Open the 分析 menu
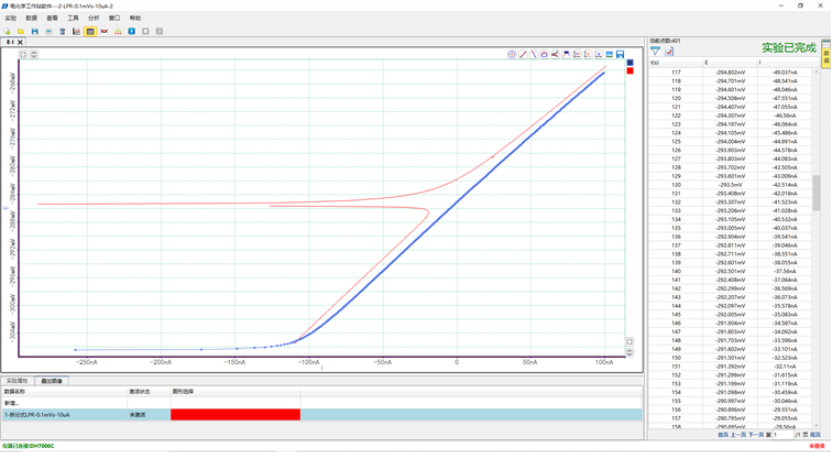 [x=93, y=18]
